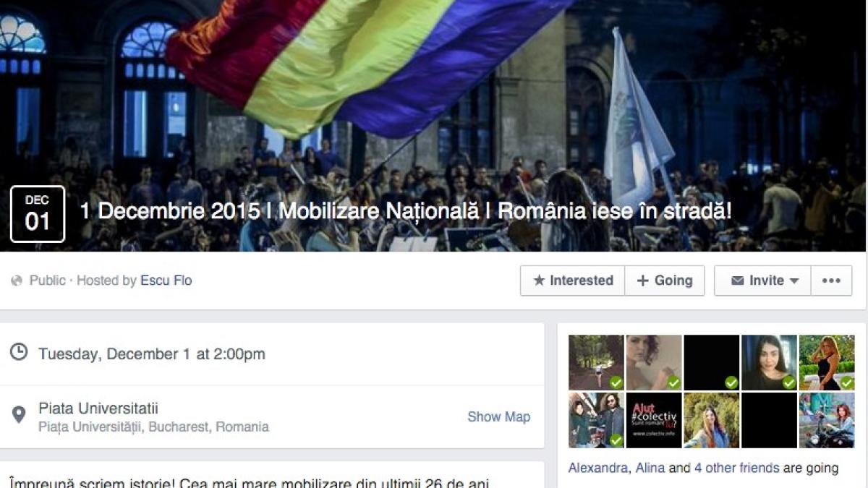Click the plus icon on Going button
This screenshot has height=488, width=868.
click(x=642, y=281)
